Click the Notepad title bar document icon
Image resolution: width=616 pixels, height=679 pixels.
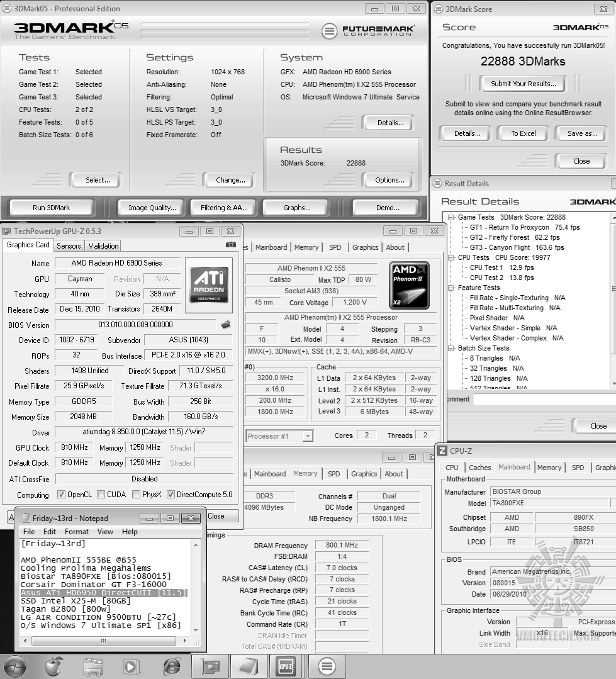(x=26, y=519)
